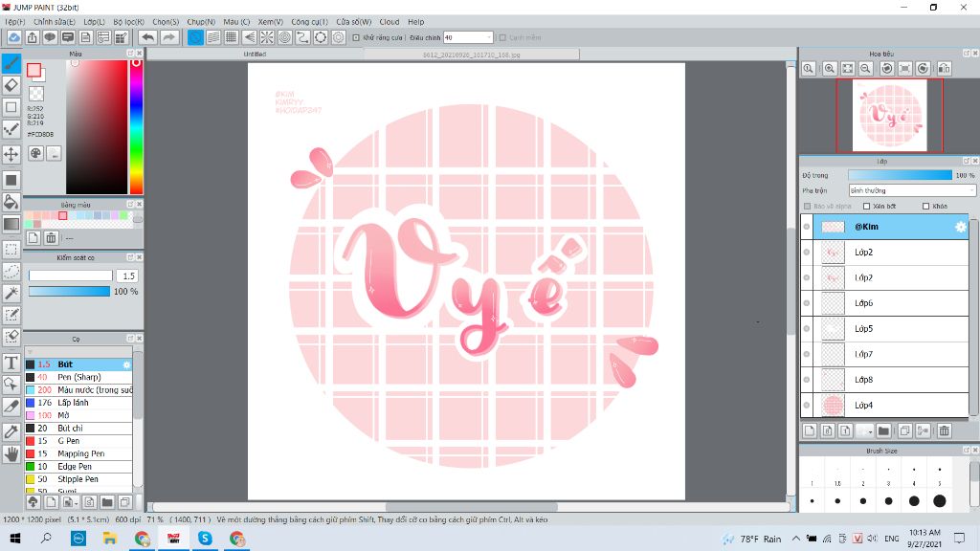980x551 pixels.
Task: Open the Bộ lọc(R) menu
Action: tap(129, 22)
